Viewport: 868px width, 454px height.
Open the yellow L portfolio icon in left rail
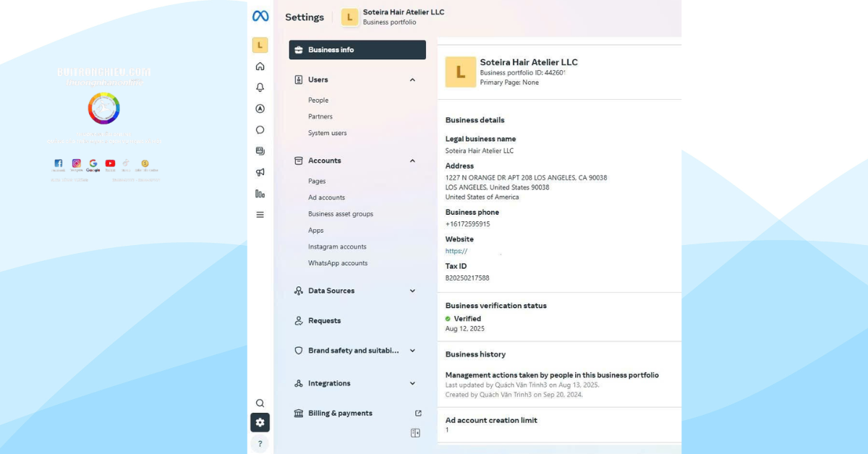(260, 45)
